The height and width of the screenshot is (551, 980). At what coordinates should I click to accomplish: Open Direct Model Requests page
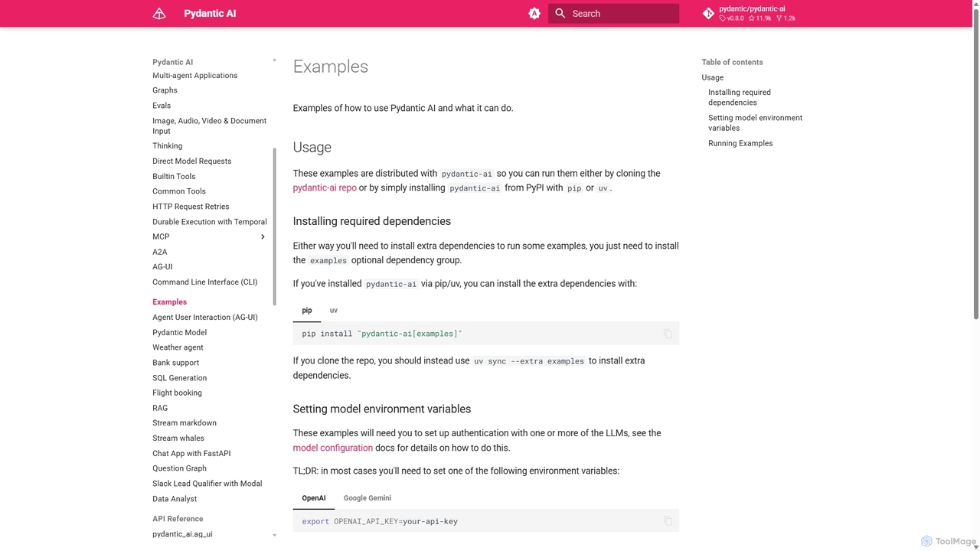coord(191,161)
